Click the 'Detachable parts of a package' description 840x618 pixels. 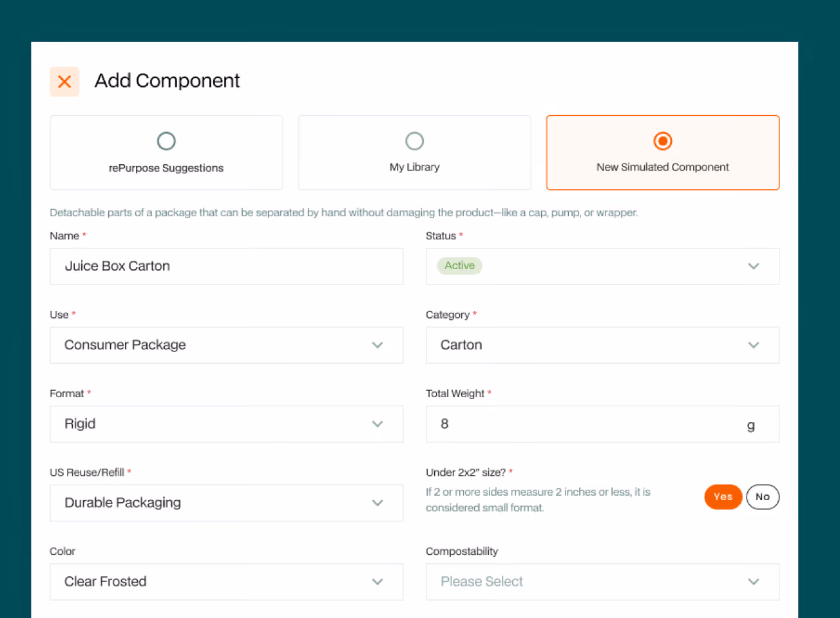pos(343,212)
